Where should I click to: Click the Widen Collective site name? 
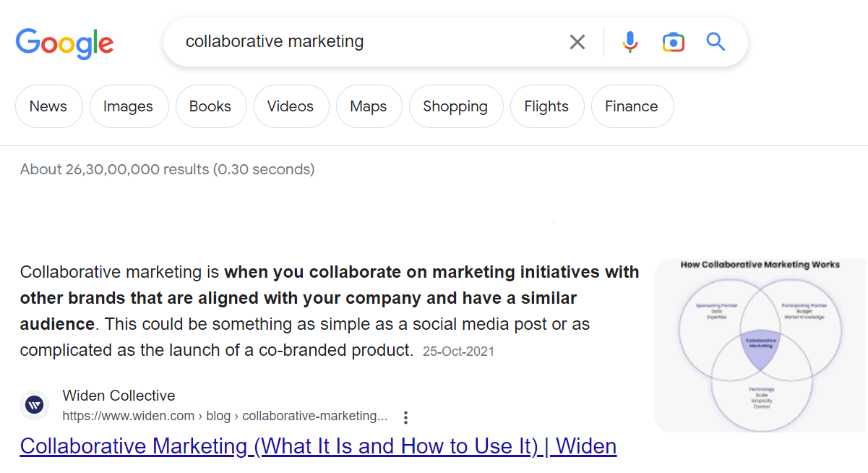coord(119,396)
